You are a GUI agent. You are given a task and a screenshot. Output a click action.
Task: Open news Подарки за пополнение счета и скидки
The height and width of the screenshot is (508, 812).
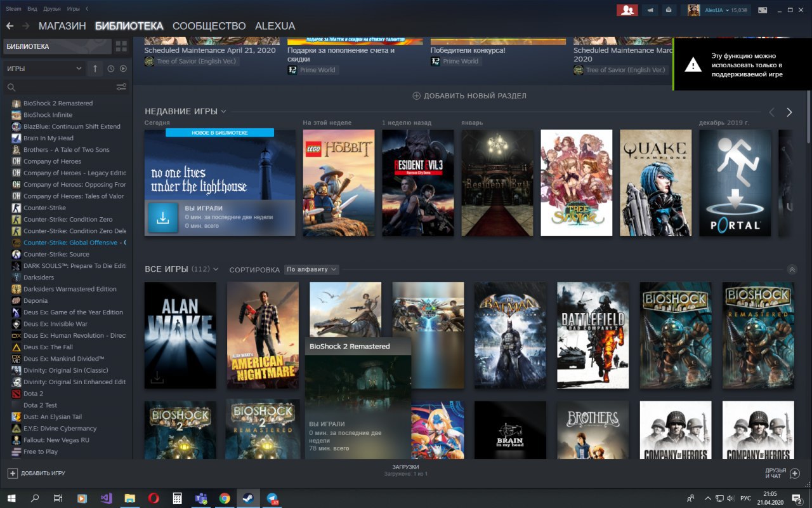341,55
